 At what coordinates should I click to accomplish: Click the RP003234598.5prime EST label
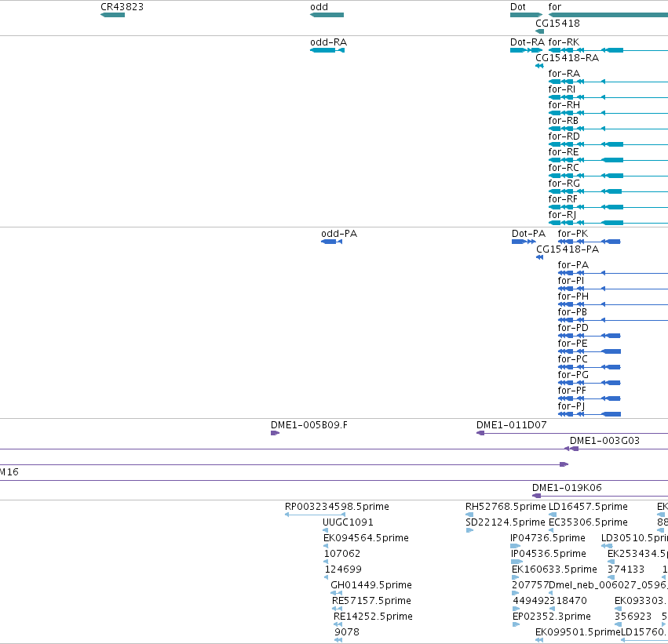(x=337, y=507)
